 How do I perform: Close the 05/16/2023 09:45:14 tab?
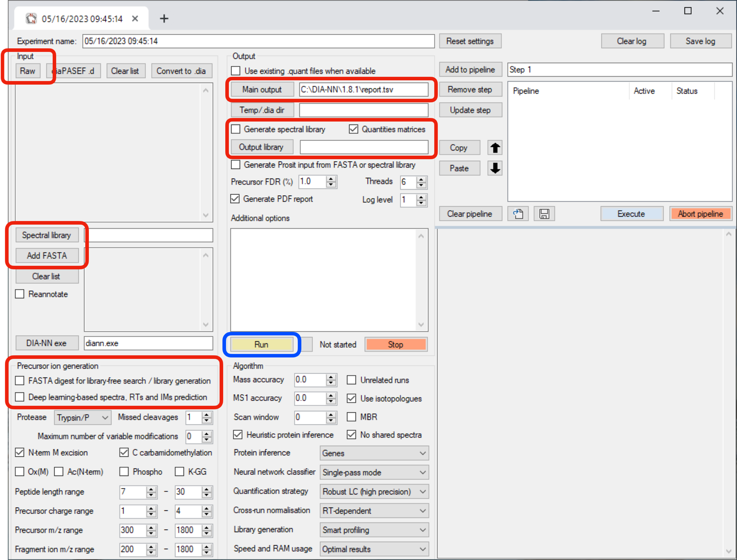point(135,18)
